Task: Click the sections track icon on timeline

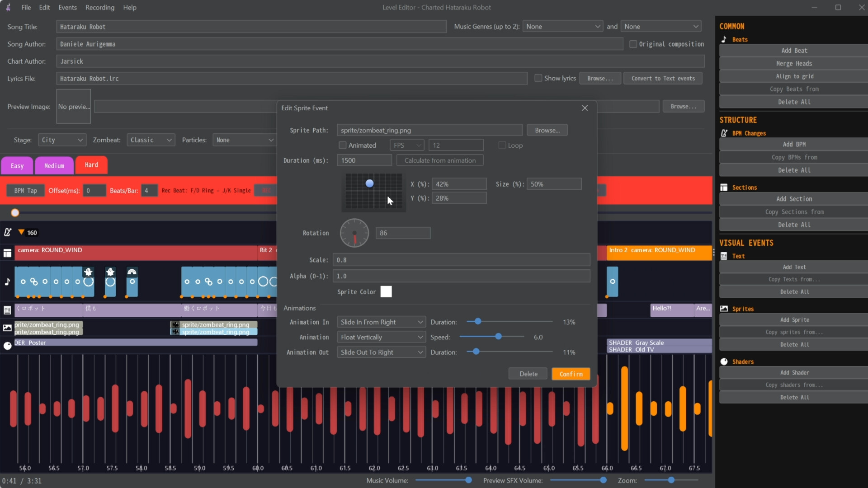Action: pyautogui.click(x=7, y=253)
